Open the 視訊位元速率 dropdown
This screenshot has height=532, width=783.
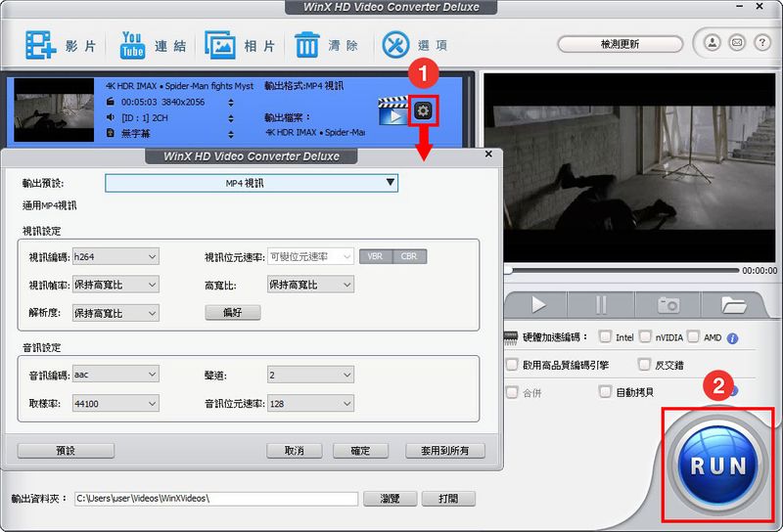[x=310, y=256]
